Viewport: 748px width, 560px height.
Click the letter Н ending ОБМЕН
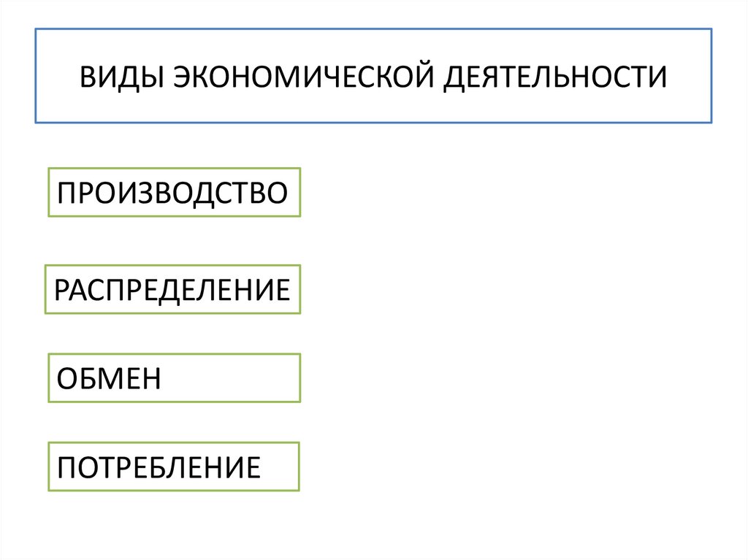[150, 379]
